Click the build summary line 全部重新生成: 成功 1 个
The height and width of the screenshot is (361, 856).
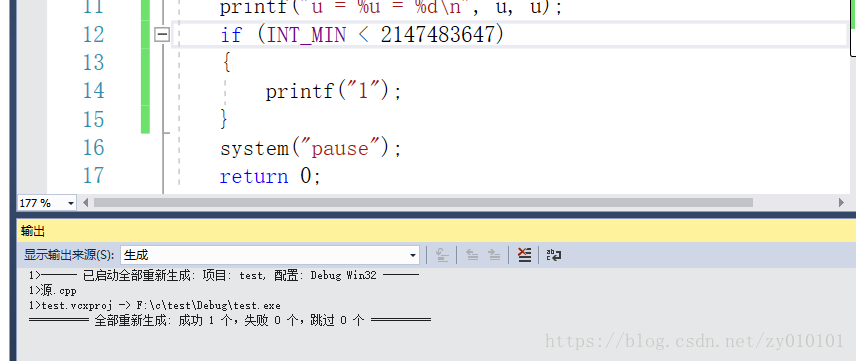pyautogui.click(x=229, y=320)
